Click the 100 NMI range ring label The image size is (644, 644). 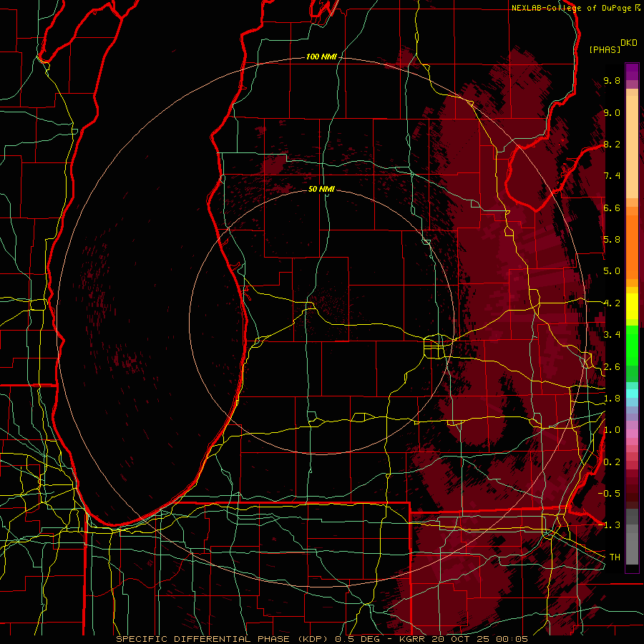321,57
